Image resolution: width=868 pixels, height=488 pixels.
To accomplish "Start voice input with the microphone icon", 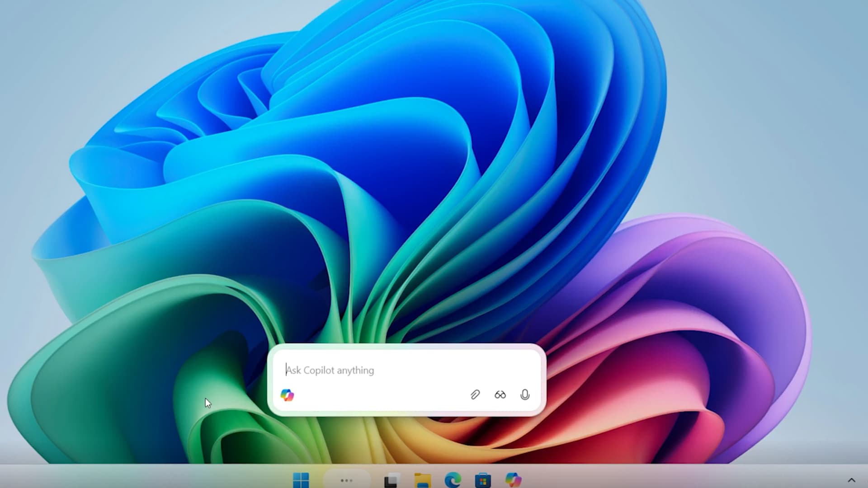I will point(525,395).
